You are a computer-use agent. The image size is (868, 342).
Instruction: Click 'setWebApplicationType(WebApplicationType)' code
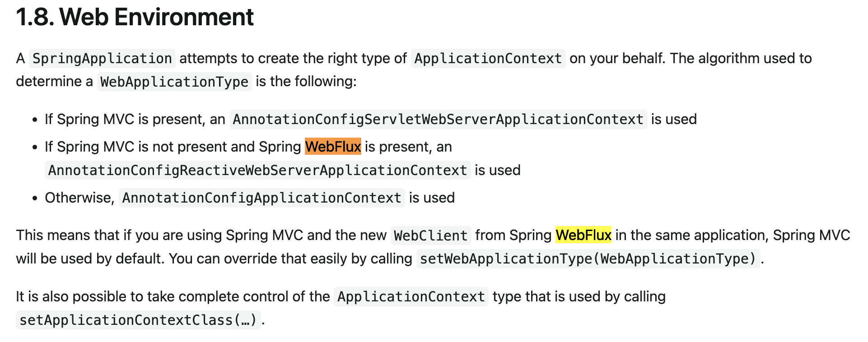click(x=588, y=259)
